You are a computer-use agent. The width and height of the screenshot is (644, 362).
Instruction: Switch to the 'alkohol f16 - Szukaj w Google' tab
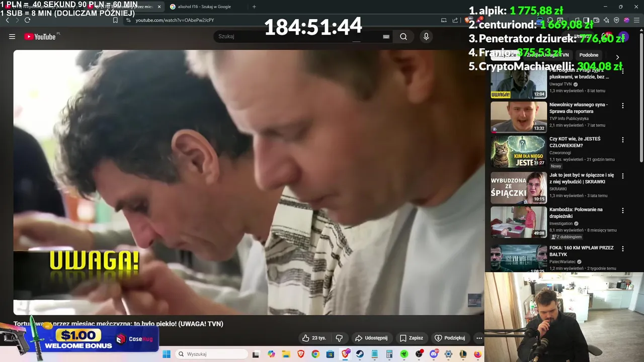tap(204, 7)
